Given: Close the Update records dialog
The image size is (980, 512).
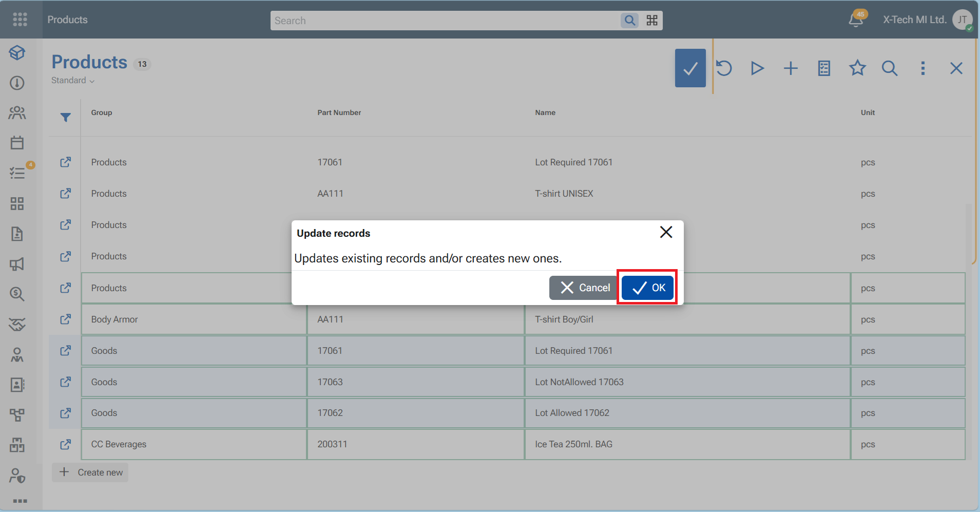Looking at the screenshot, I should (666, 232).
